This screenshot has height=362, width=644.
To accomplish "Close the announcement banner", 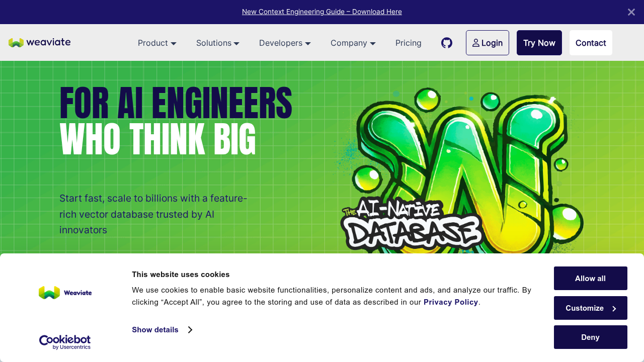I will click(x=631, y=12).
